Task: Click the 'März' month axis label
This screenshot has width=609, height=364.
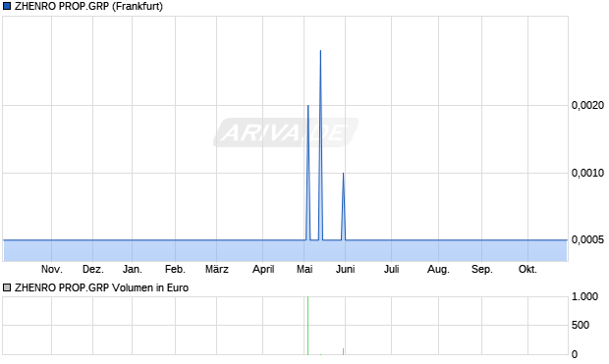Action: point(217,269)
